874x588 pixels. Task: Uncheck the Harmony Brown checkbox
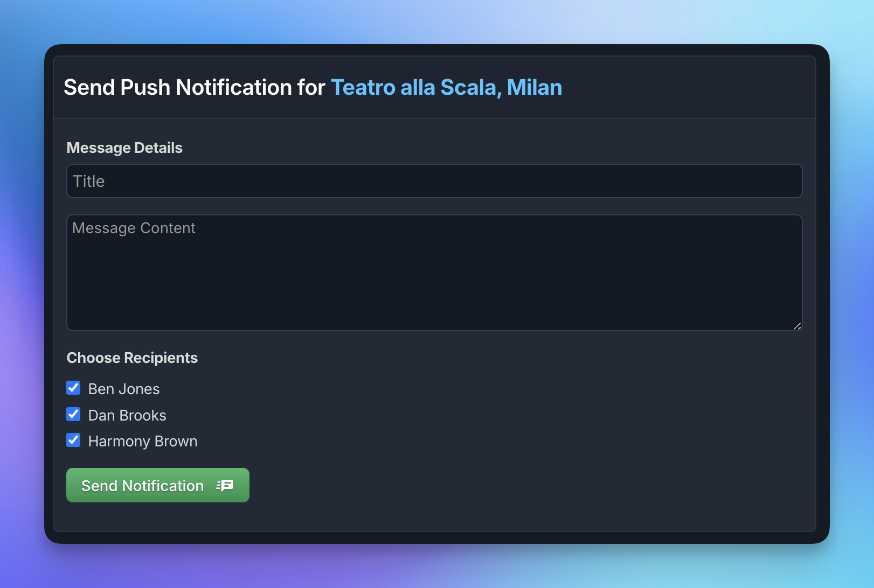click(73, 440)
